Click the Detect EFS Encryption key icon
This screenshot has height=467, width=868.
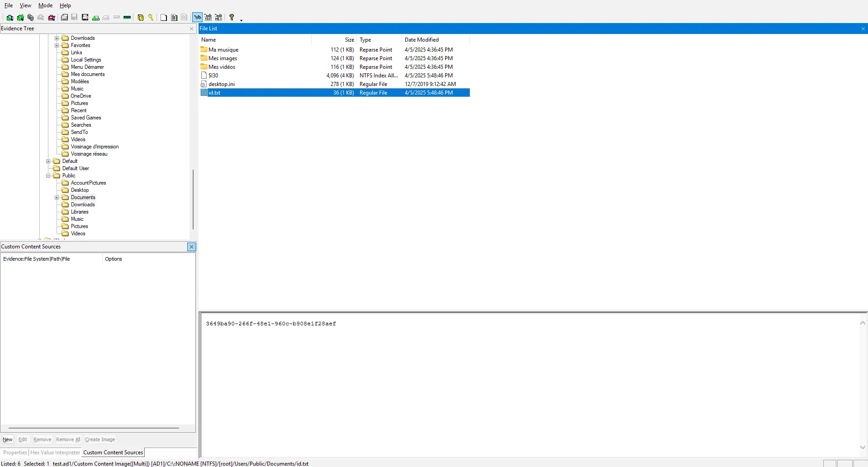(x=151, y=18)
